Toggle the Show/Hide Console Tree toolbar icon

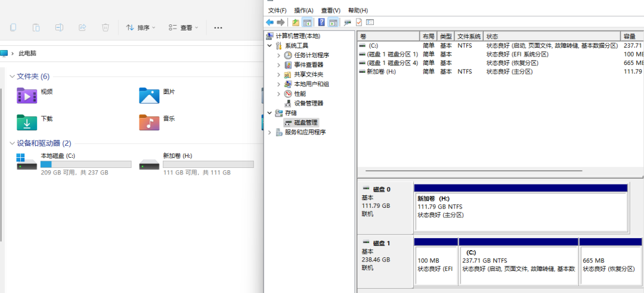pyautogui.click(x=307, y=22)
